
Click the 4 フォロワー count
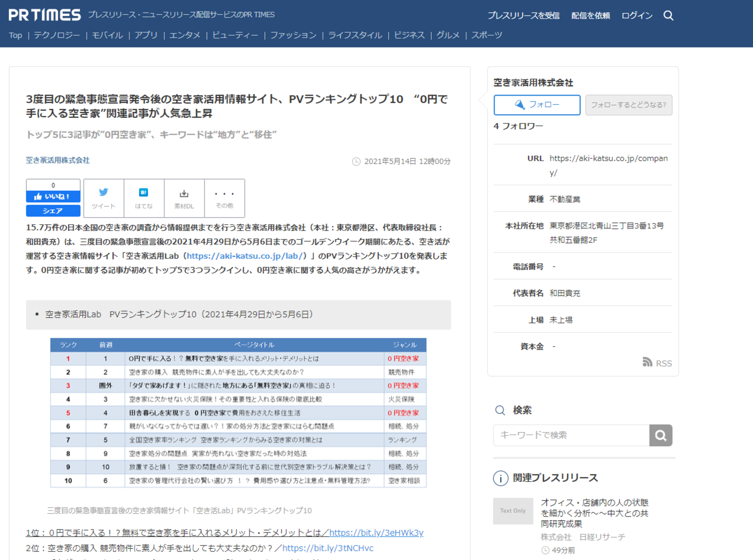(x=518, y=126)
